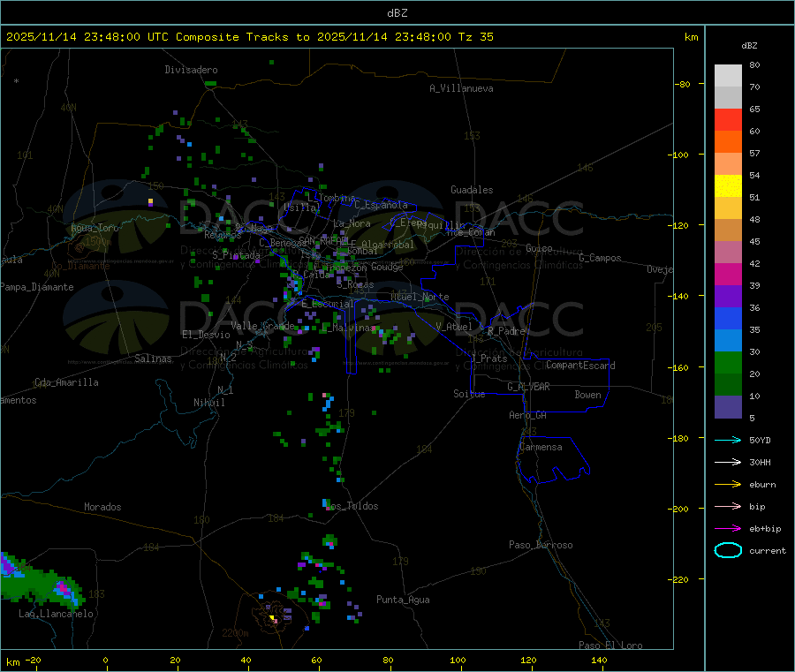Click the Cda_Amarilla map label
The width and height of the screenshot is (795, 672).
[66, 382]
